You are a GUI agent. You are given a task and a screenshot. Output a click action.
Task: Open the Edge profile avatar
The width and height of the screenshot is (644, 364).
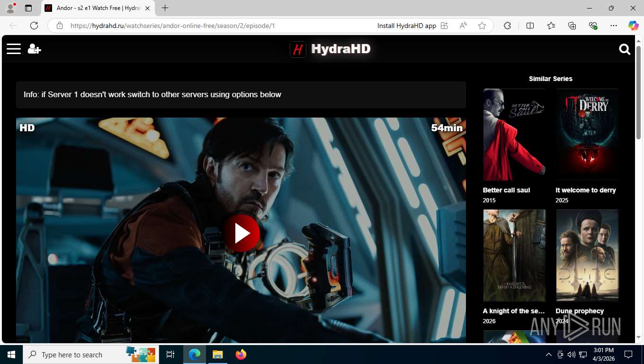(10, 8)
